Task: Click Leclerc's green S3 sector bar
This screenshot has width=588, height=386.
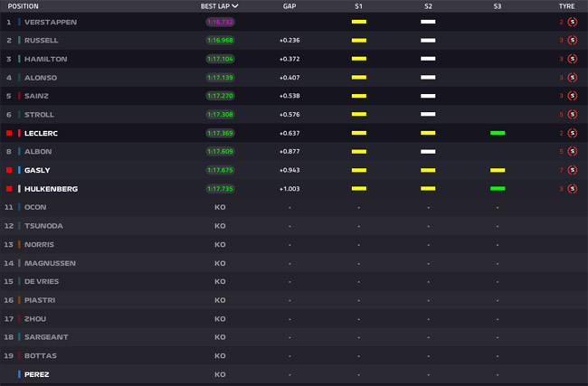Action: (x=498, y=133)
